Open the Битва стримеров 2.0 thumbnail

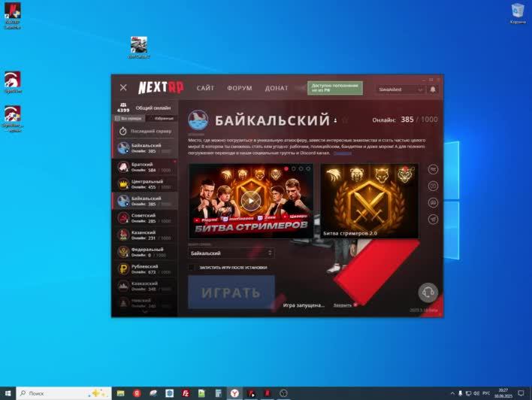[370, 201]
